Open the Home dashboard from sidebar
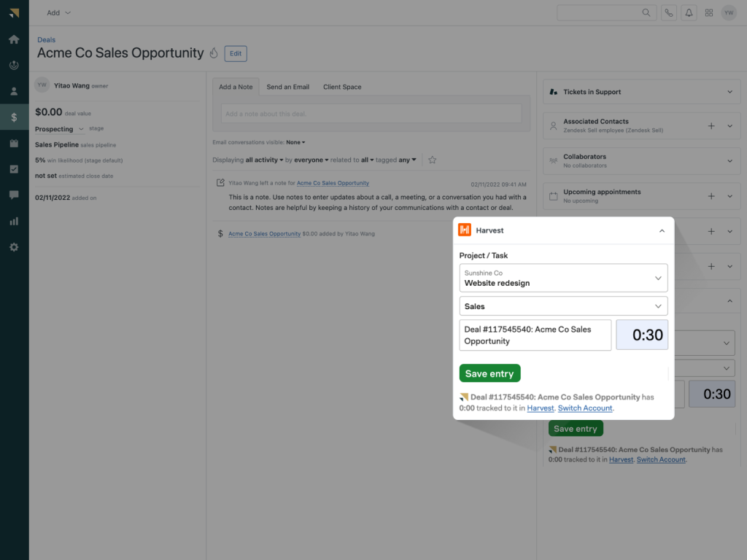This screenshot has width=747, height=560. (14, 39)
